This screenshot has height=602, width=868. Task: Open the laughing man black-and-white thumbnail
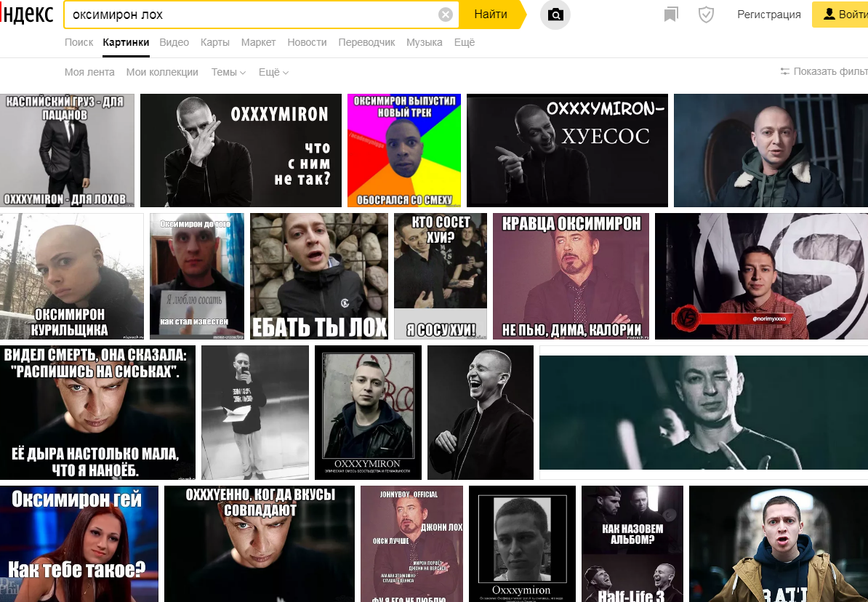click(x=481, y=412)
